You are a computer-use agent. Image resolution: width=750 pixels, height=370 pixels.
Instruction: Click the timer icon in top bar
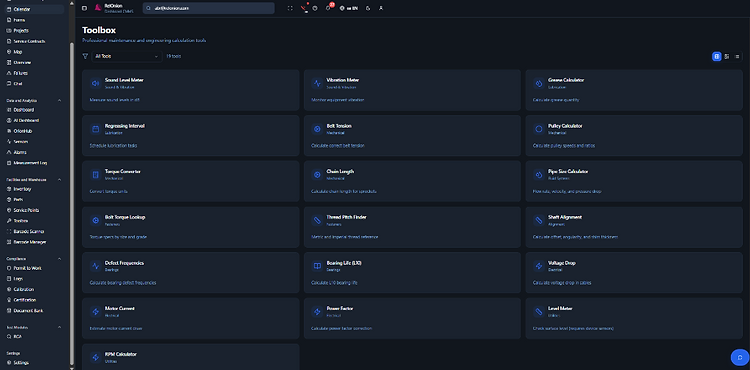(315, 8)
